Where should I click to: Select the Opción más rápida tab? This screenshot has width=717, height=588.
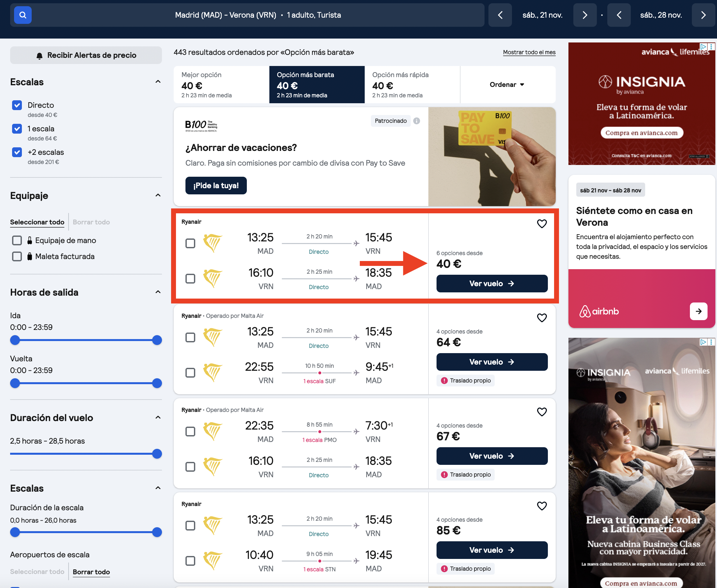point(412,85)
